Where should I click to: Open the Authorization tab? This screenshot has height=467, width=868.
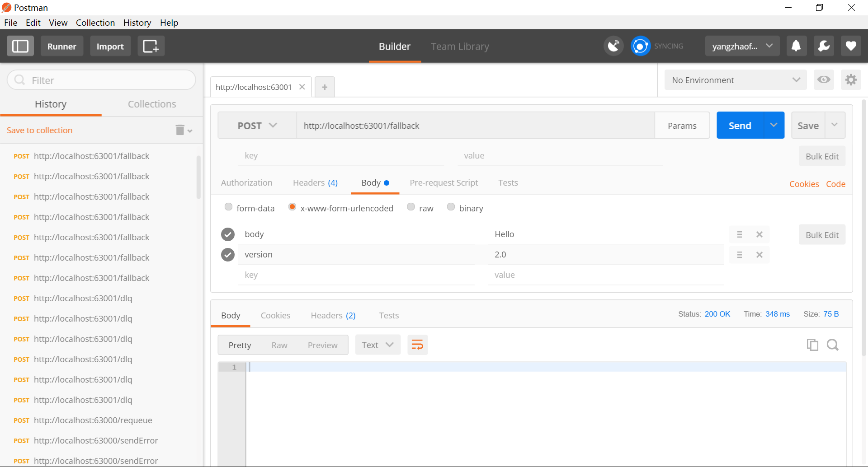pos(246,183)
